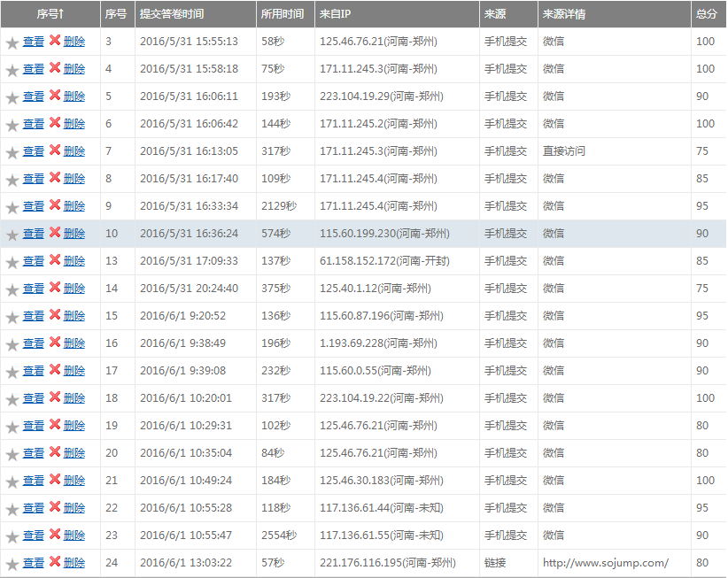Click 删除 text for response 18
728x578 pixels.
click(74, 397)
